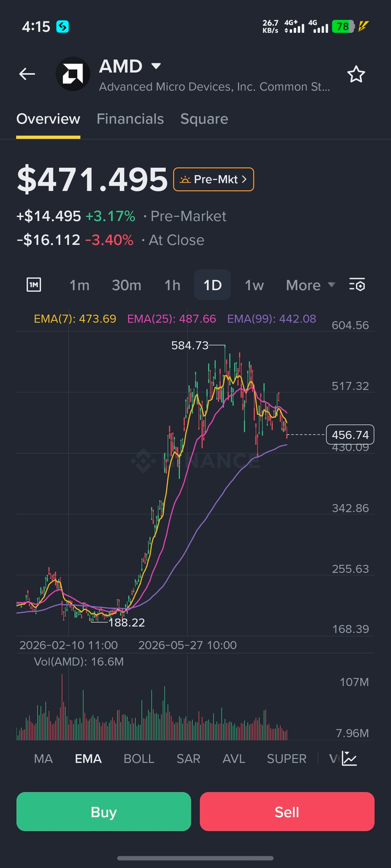This screenshot has width=391, height=868.
Task: Tap the 604.56 price axis label
Action: [350, 325]
